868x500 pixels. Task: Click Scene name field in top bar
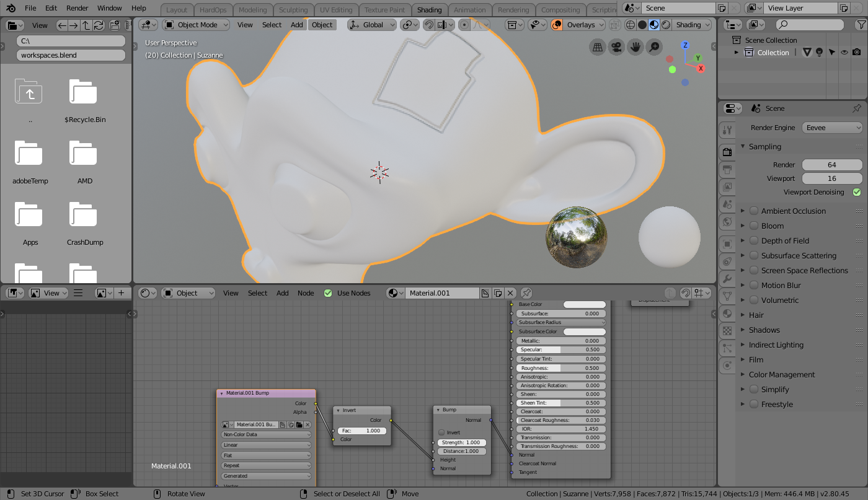(x=679, y=8)
